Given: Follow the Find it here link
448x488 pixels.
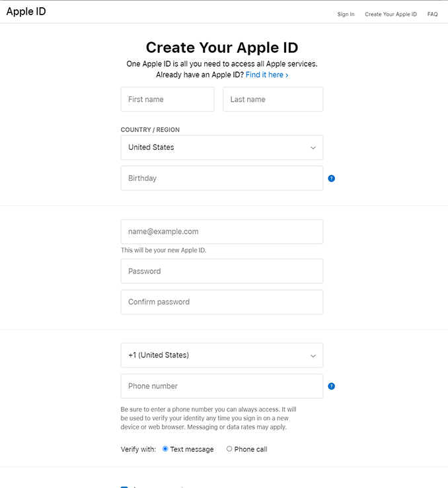Looking at the screenshot, I should tap(267, 75).
